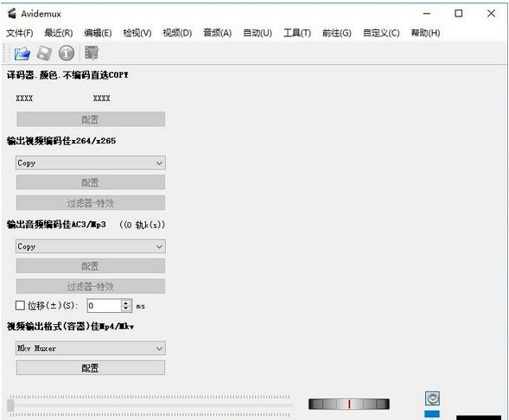Open the 自定义(C) menu
This screenshot has height=420, width=509.
381,33
